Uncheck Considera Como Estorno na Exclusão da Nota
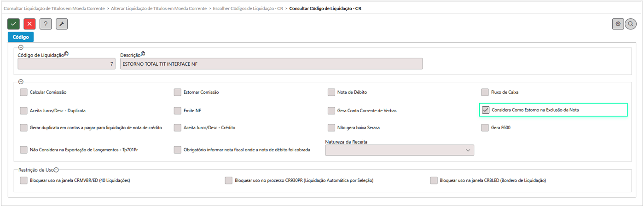The height and width of the screenshot is (207, 644). click(485, 110)
